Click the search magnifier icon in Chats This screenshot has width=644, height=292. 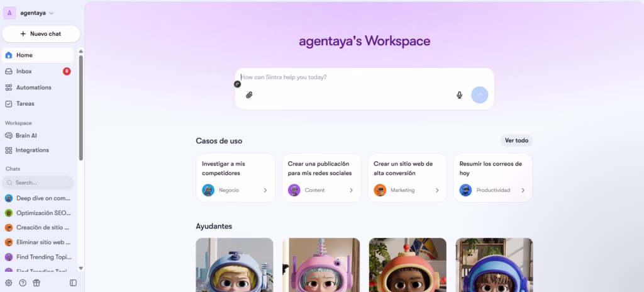9,182
